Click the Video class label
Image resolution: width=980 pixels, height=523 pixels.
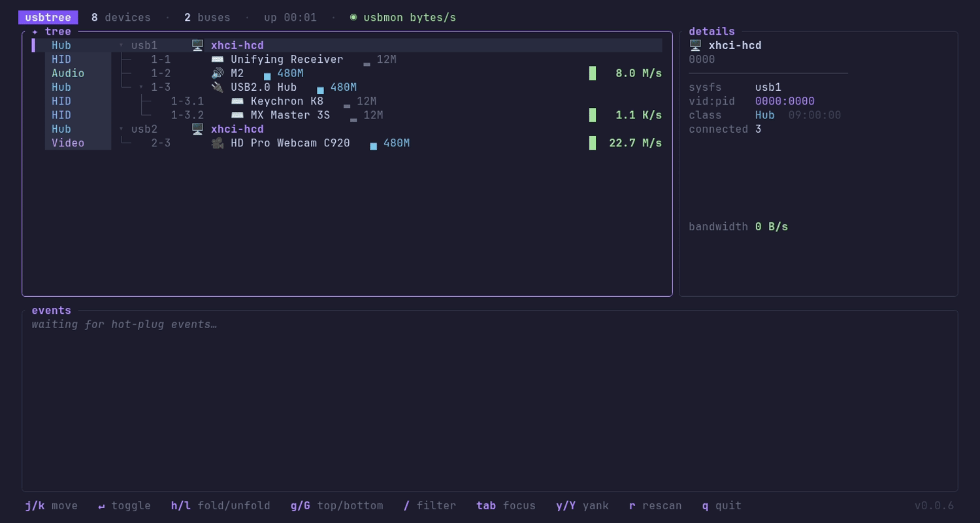(68, 143)
